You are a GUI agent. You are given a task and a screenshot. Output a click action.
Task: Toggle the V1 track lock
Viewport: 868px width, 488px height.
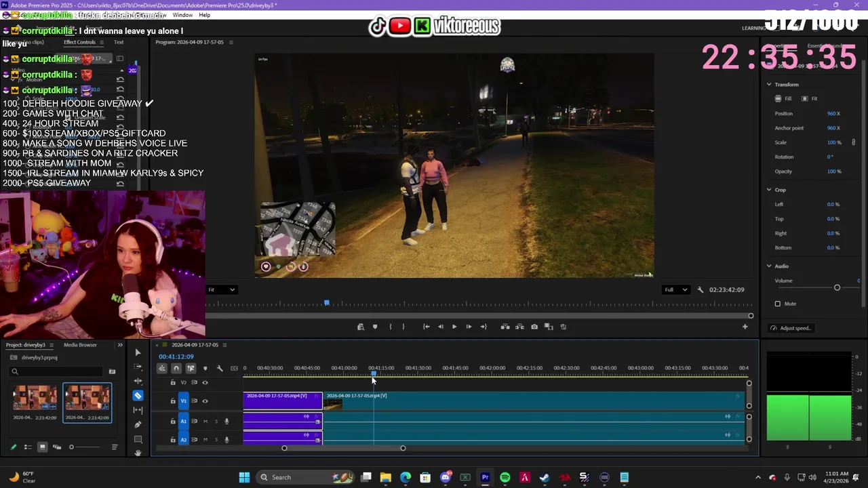click(173, 401)
